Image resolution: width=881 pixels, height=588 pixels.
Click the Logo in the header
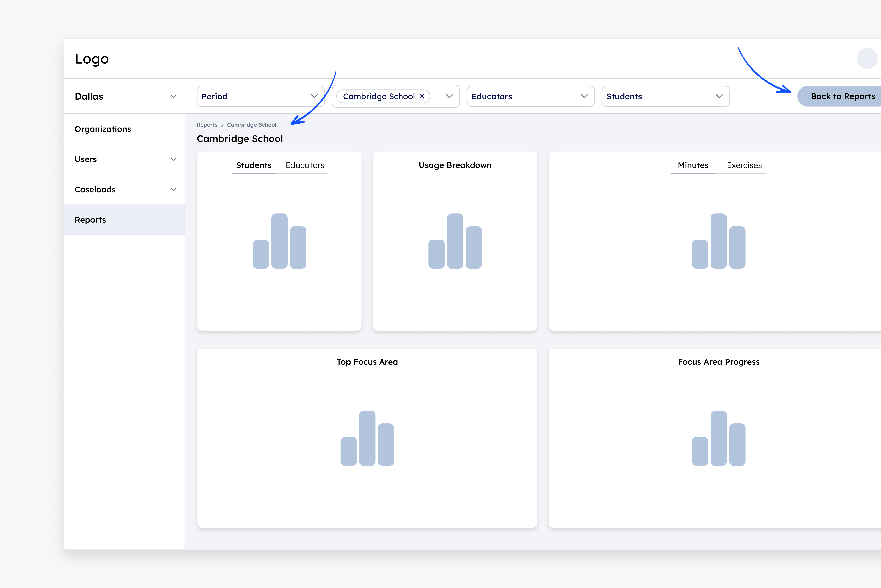click(92, 59)
